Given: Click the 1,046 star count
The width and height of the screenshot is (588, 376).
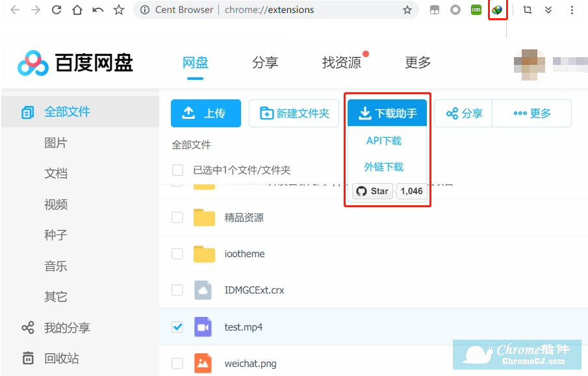Looking at the screenshot, I should pos(411,191).
